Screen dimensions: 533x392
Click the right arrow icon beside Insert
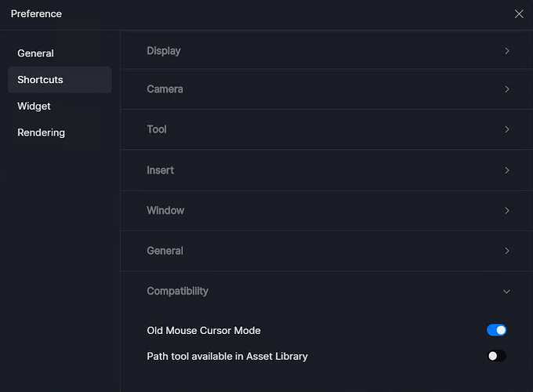pos(507,170)
